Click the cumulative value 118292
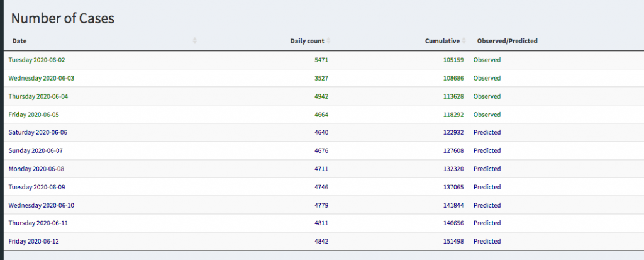The height and width of the screenshot is (260, 644). tap(452, 115)
